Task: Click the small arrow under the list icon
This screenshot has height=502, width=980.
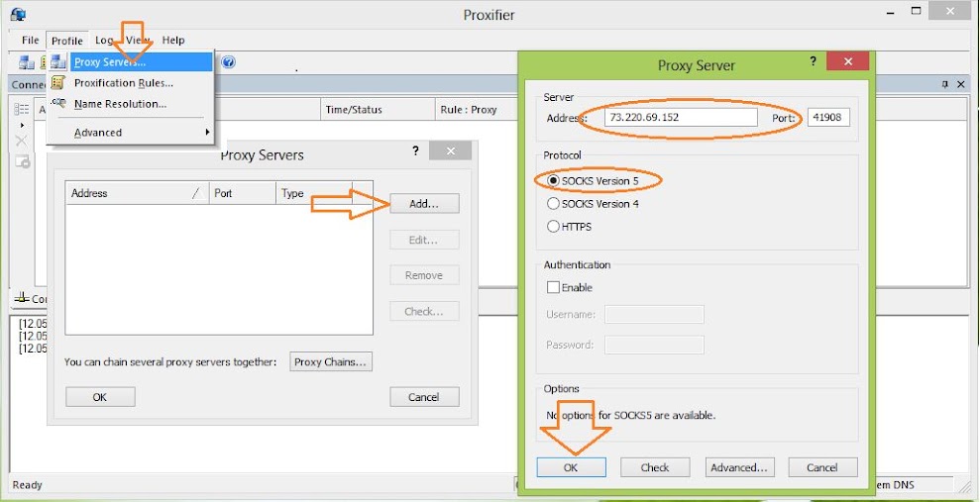Action: coord(23,126)
